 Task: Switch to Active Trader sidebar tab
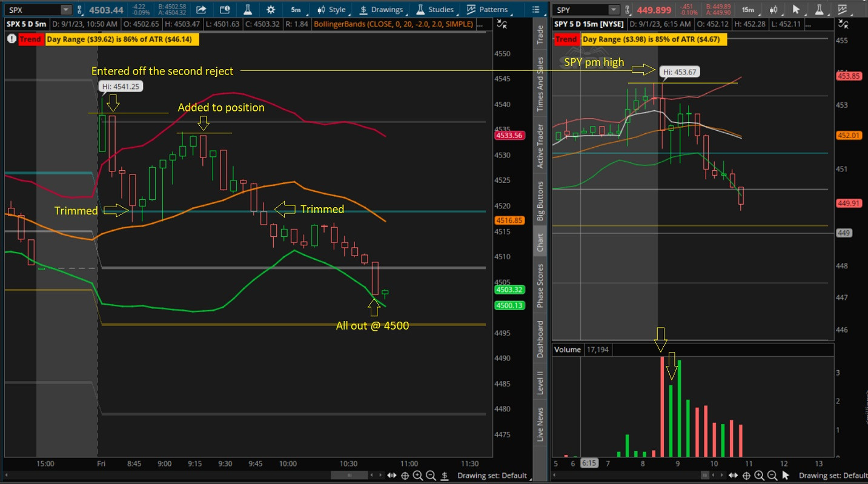click(540, 147)
